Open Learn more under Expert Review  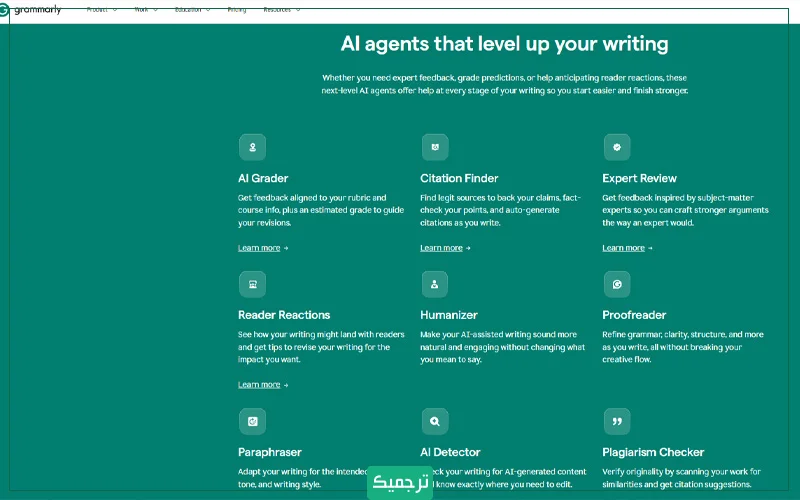626,248
